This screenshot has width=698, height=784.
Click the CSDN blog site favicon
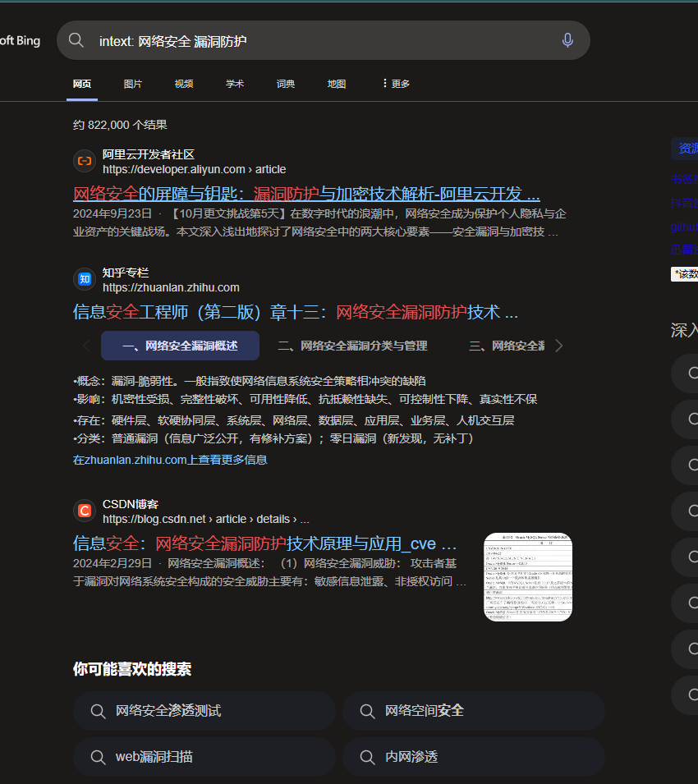pyautogui.click(x=85, y=511)
